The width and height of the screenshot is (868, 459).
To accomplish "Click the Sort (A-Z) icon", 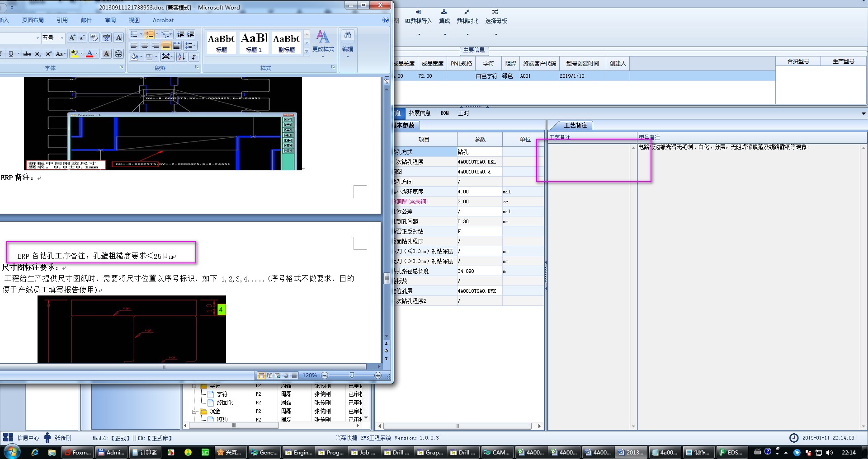I will [182, 56].
